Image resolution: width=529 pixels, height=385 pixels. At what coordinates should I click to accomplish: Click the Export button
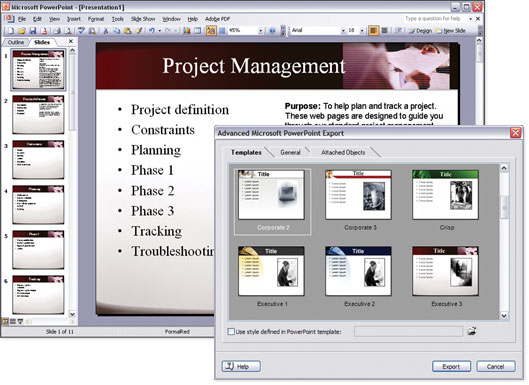(x=451, y=366)
